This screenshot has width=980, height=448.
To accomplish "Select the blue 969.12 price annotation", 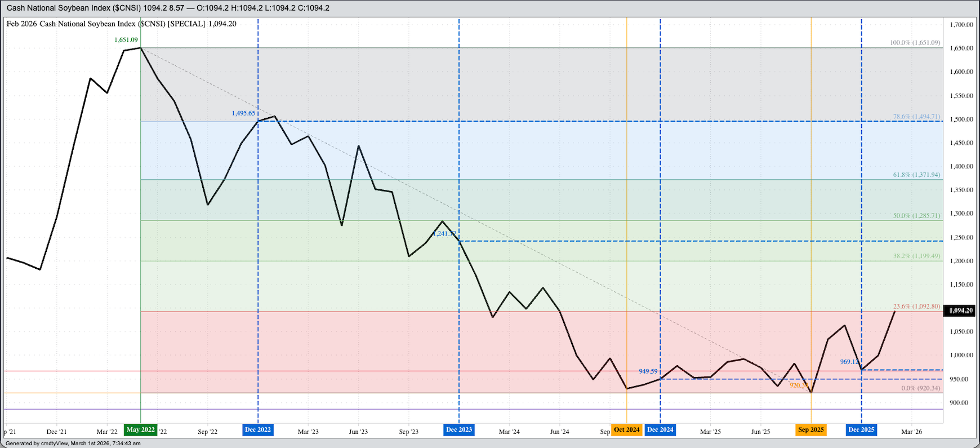I will (849, 362).
